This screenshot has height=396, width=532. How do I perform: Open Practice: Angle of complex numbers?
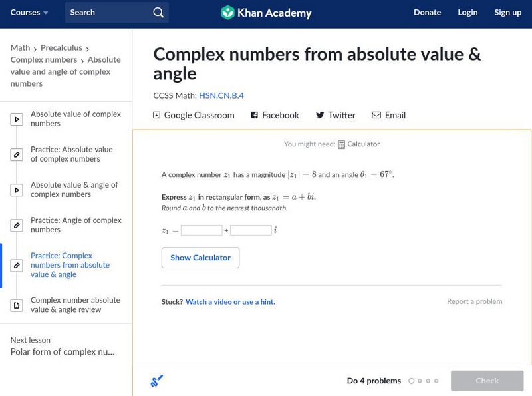pos(76,225)
